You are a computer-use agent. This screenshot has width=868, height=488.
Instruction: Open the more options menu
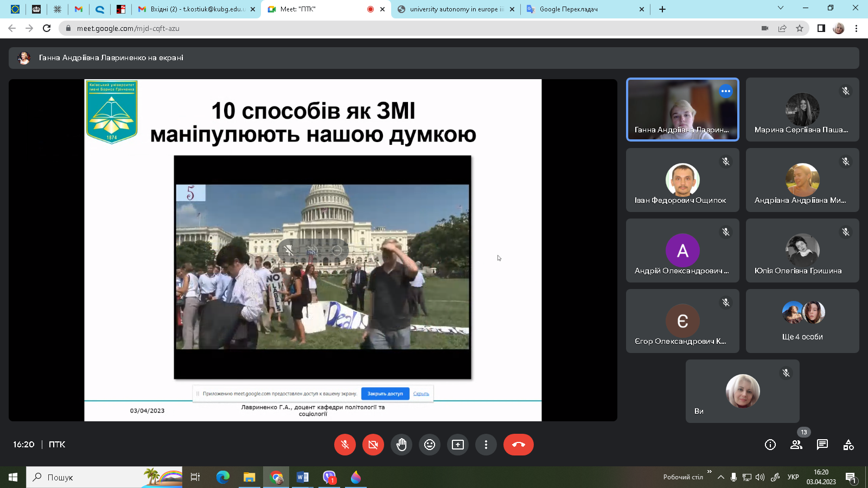486,444
